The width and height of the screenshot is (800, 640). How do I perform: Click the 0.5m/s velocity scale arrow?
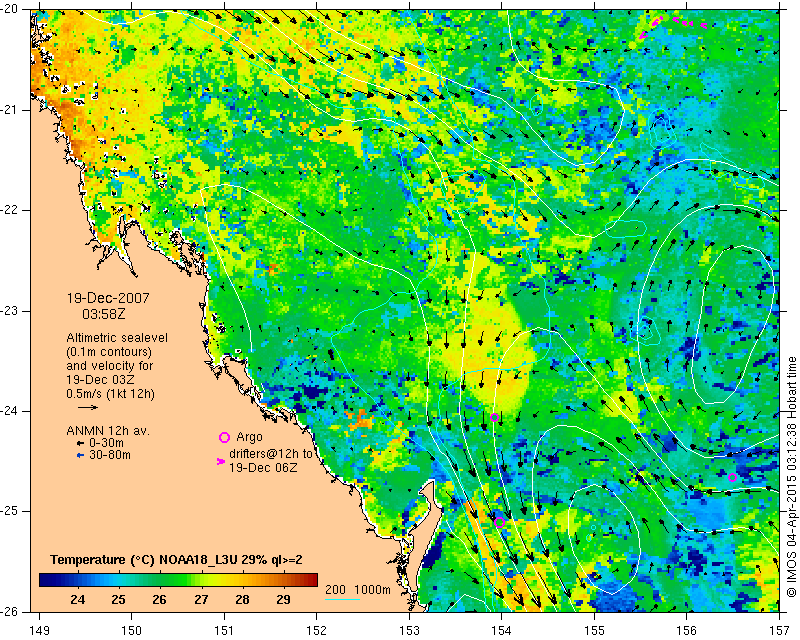coord(88,407)
